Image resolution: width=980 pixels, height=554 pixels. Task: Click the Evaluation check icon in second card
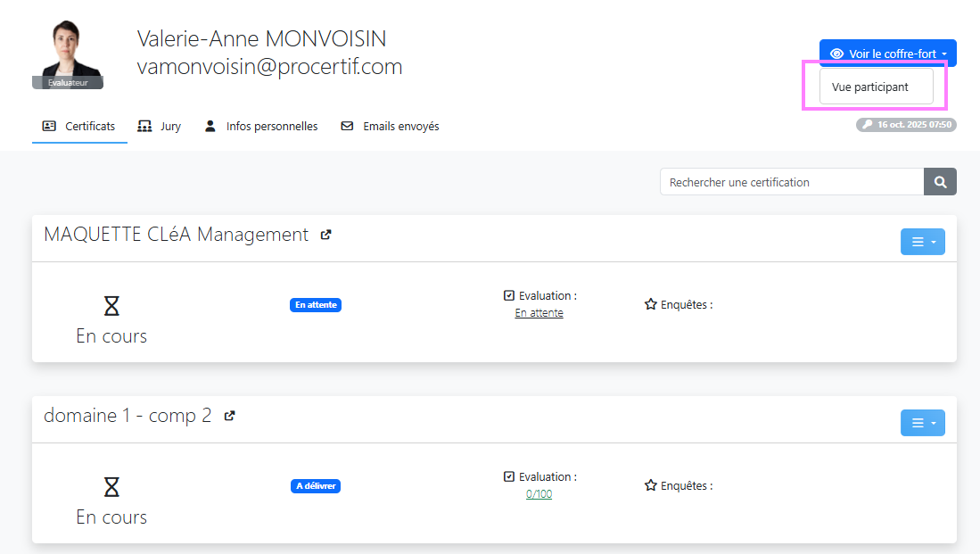(x=509, y=476)
